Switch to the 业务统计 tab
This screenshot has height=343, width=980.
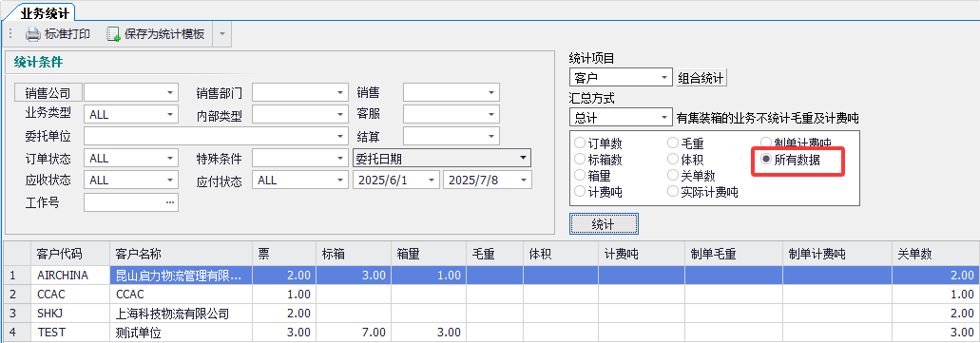coord(46,12)
